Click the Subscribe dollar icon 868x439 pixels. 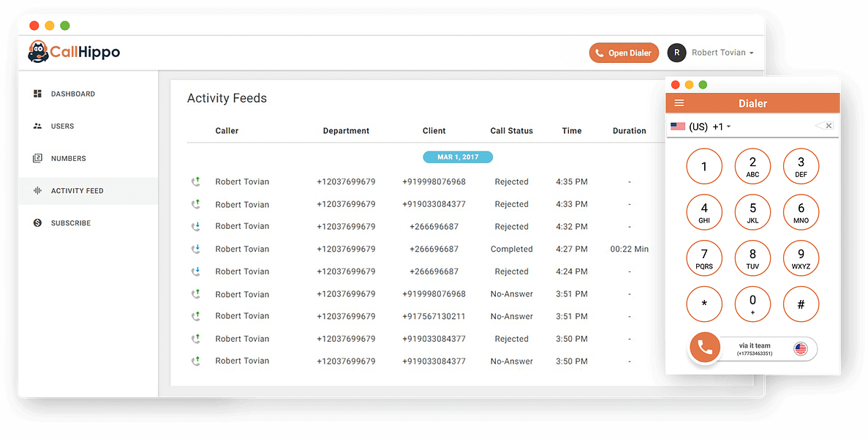(x=37, y=222)
